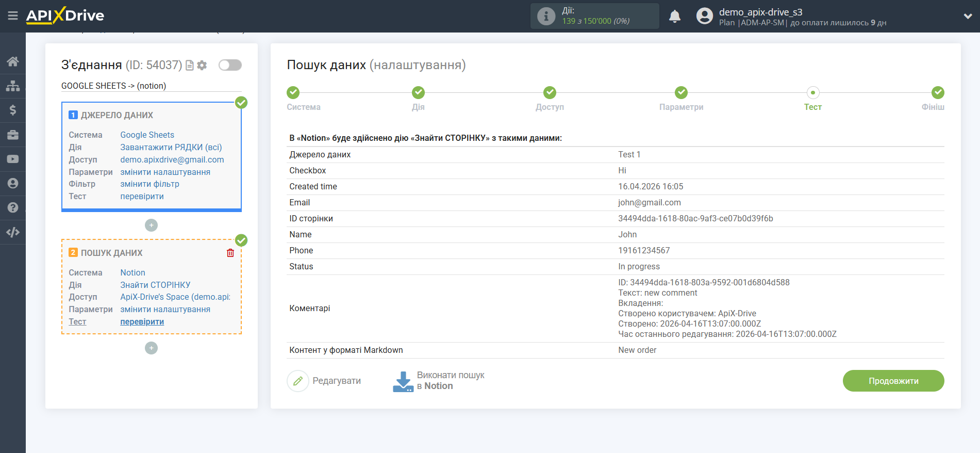
Task: Delete the data search block
Action: pyautogui.click(x=230, y=253)
